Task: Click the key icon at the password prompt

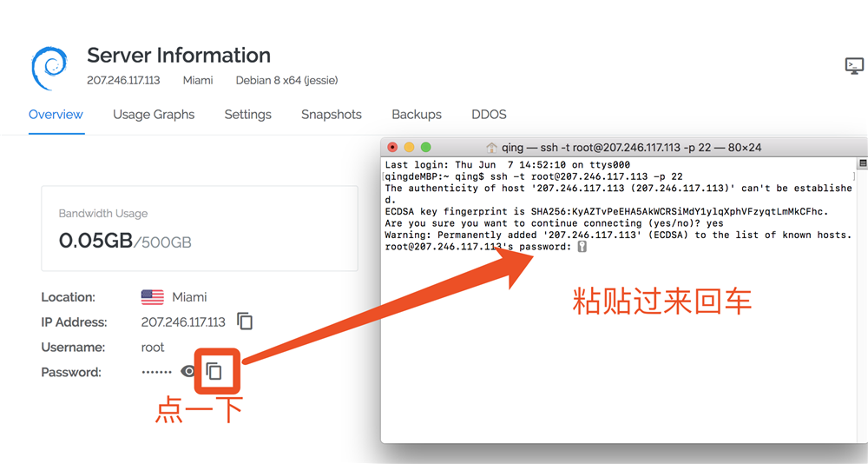Action: pyautogui.click(x=582, y=247)
